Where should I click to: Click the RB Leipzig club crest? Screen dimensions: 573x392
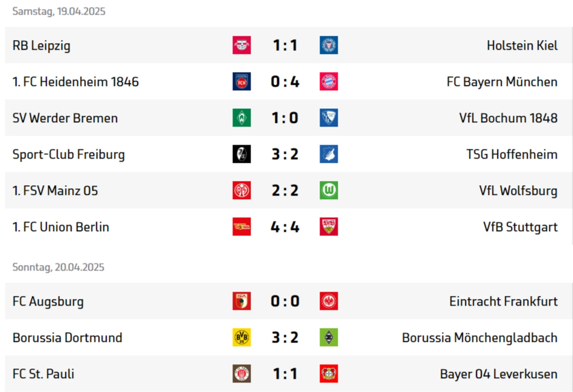point(241,45)
